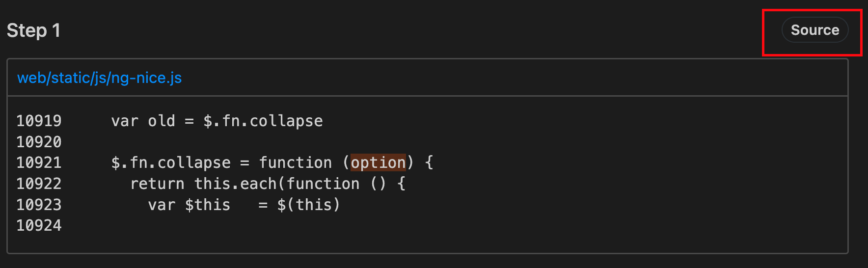The width and height of the screenshot is (868, 268).
Task: Click the 'var old = $.fn.collapse' code line
Action: point(217,121)
